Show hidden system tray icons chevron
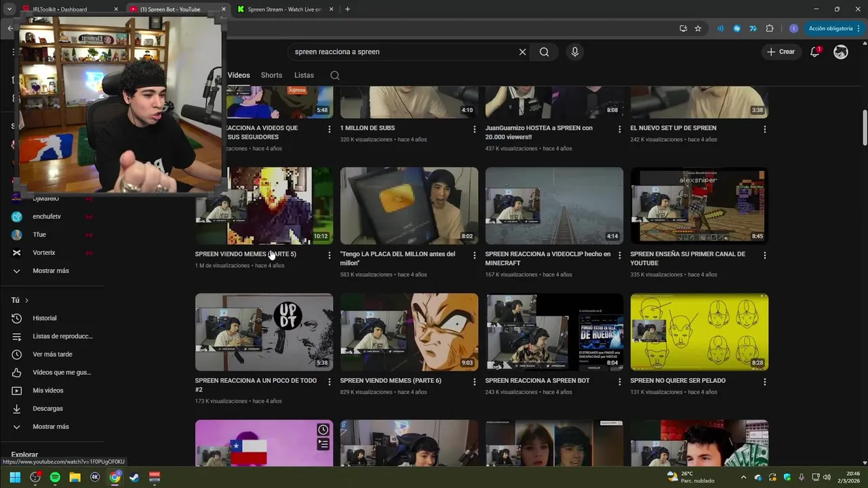 [743, 477]
